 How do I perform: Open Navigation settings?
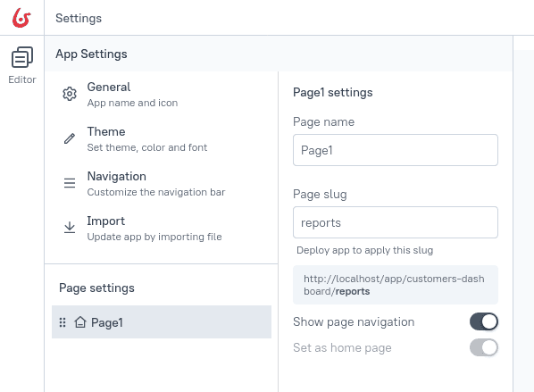click(x=162, y=183)
